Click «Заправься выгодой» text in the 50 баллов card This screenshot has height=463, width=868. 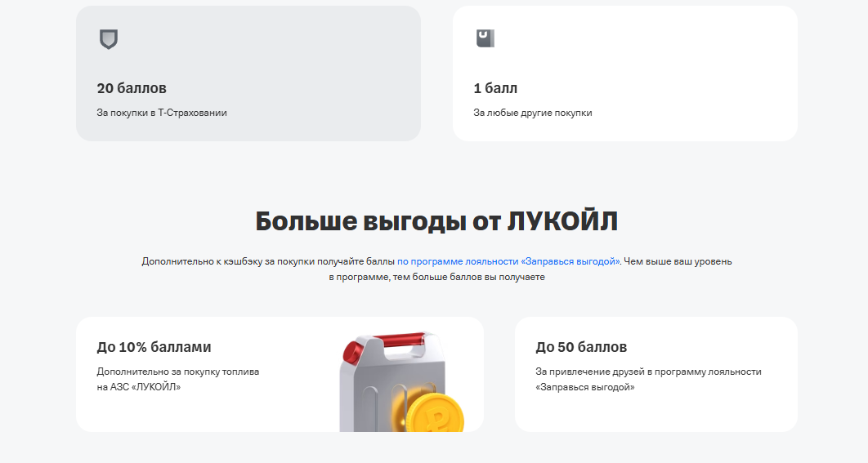click(x=585, y=387)
